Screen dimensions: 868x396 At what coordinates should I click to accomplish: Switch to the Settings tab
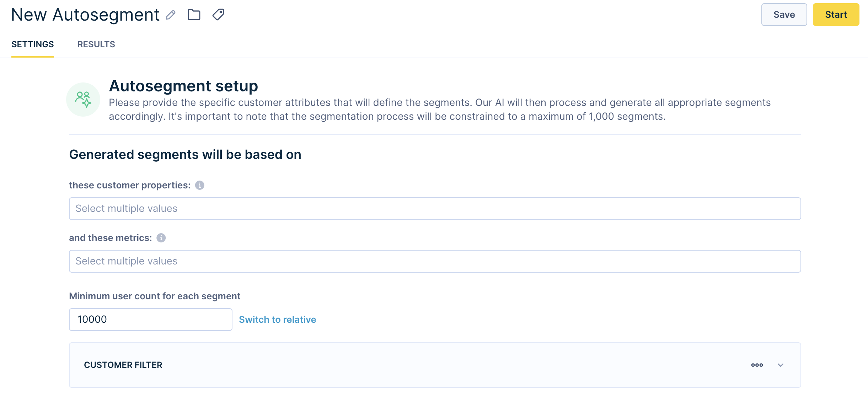[33, 44]
